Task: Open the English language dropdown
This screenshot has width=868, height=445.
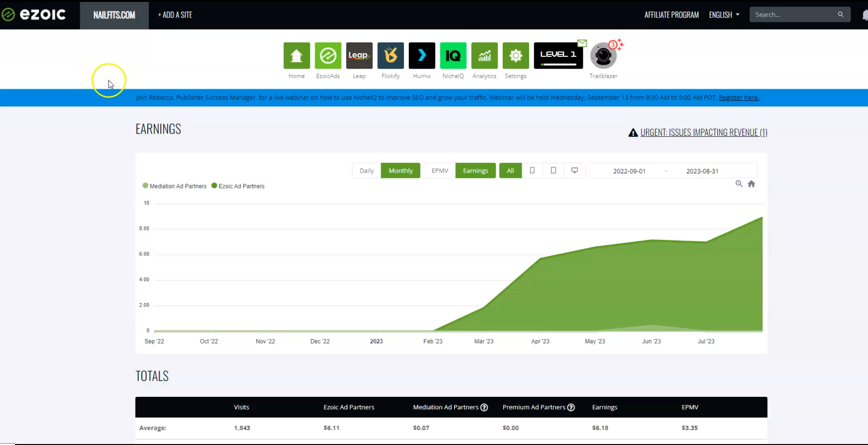Action: tap(724, 15)
